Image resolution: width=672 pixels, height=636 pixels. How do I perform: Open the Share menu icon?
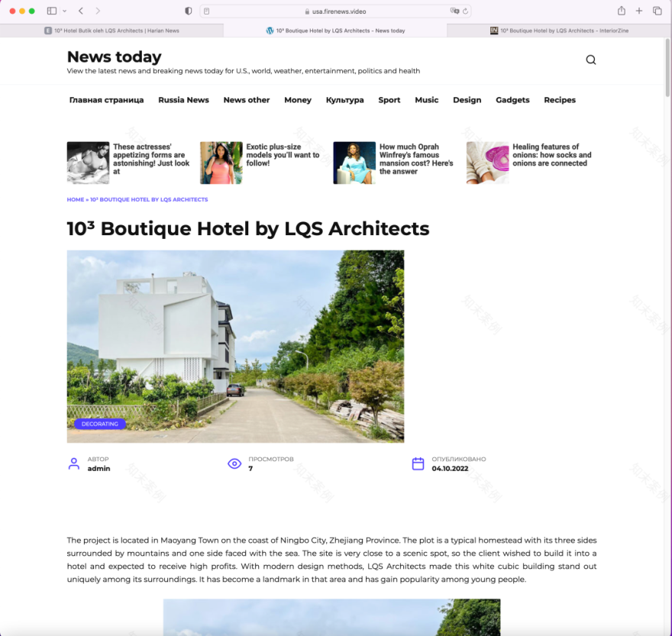pos(621,11)
